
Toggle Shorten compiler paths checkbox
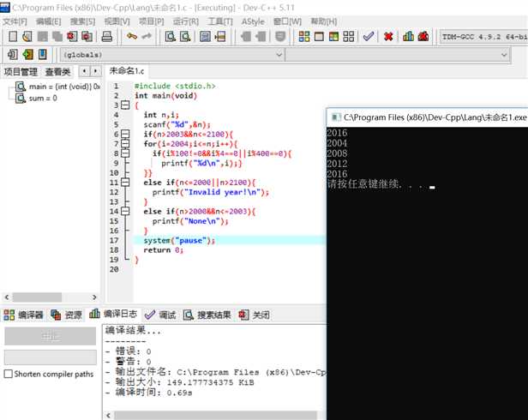coord(8,374)
